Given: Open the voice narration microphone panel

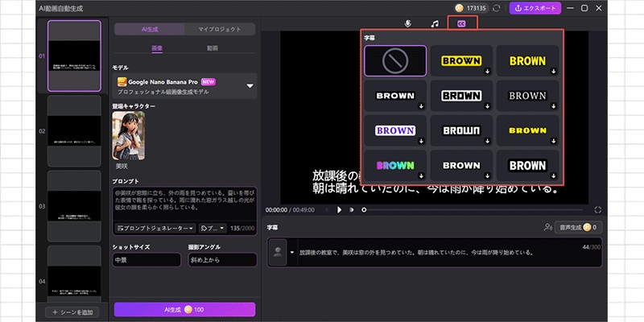Looking at the screenshot, I should tap(407, 24).
